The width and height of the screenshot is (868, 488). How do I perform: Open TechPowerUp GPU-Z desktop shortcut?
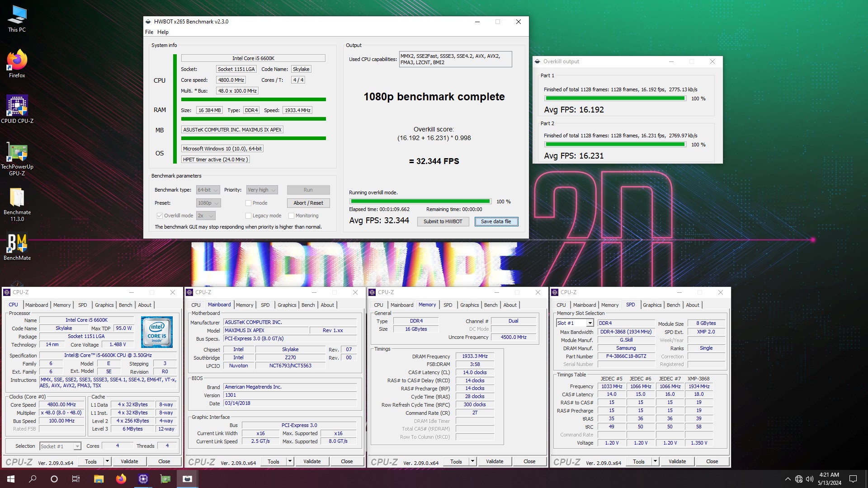(x=17, y=158)
